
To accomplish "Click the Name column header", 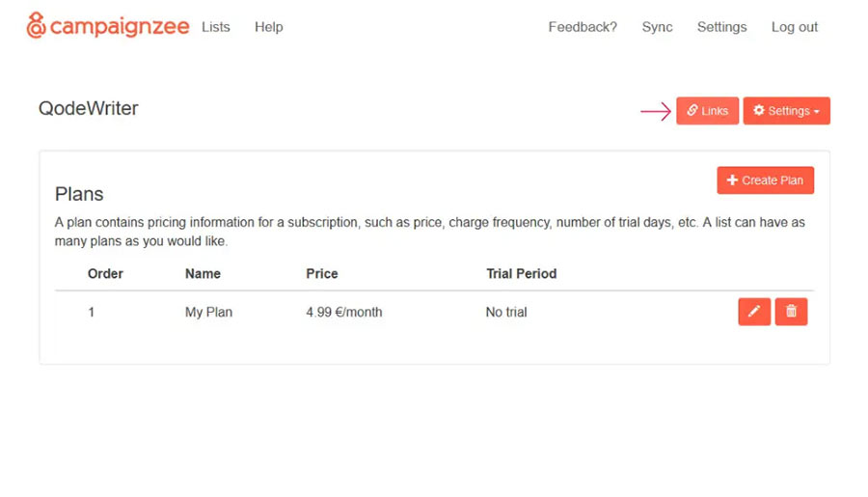I will [x=203, y=273].
